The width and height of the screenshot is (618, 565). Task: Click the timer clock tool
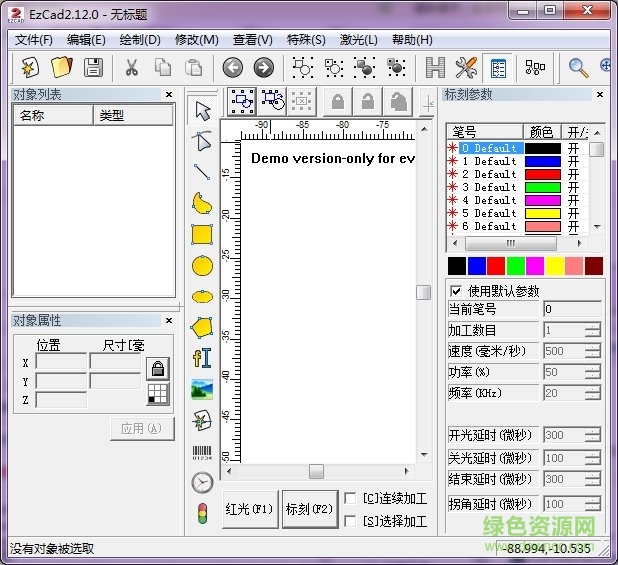[x=202, y=483]
